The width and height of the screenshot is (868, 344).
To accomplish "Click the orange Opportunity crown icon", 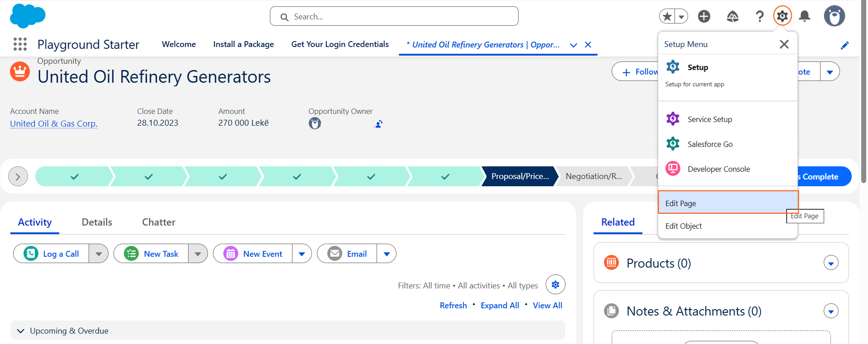I will pyautogui.click(x=20, y=71).
